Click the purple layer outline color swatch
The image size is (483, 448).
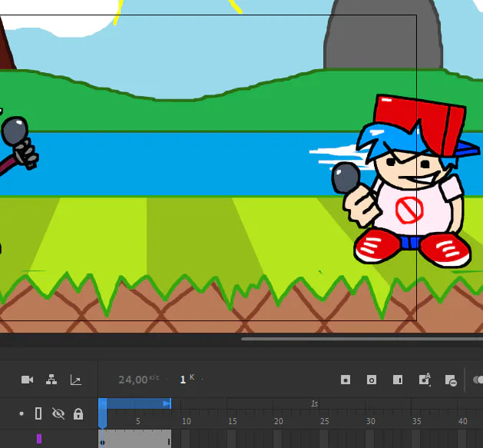[39, 439]
